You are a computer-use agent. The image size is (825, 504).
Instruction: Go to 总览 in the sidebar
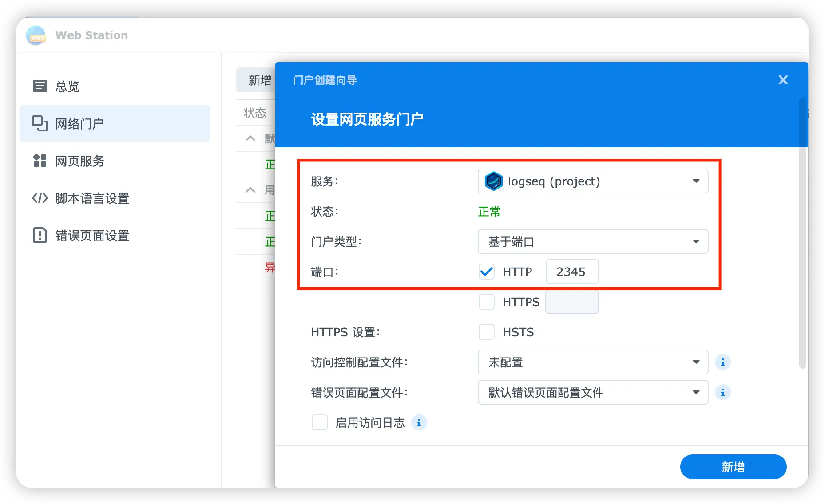click(x=115, y=86)
